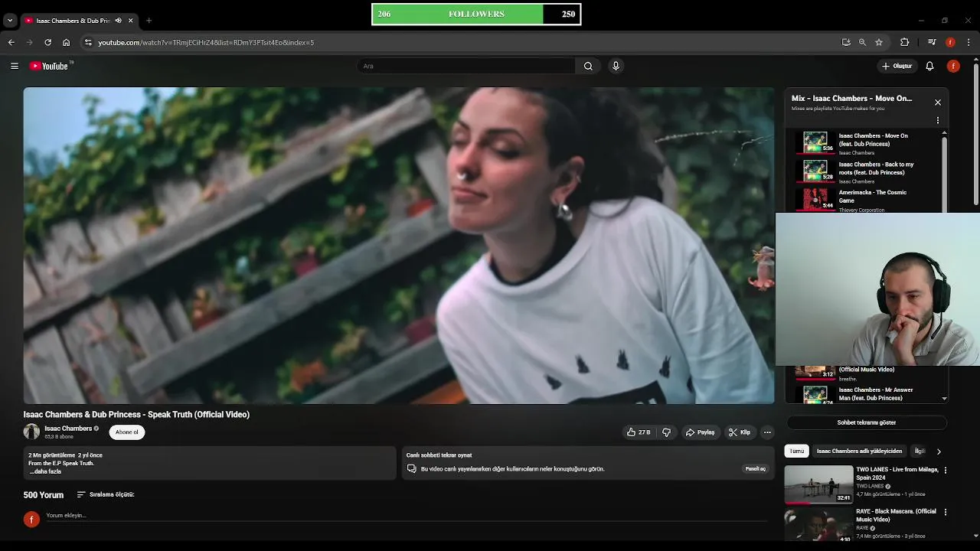Focus the Yorum ekleyin comment field
The width and height of the screenshot is (980, 551).
[406, 516]
